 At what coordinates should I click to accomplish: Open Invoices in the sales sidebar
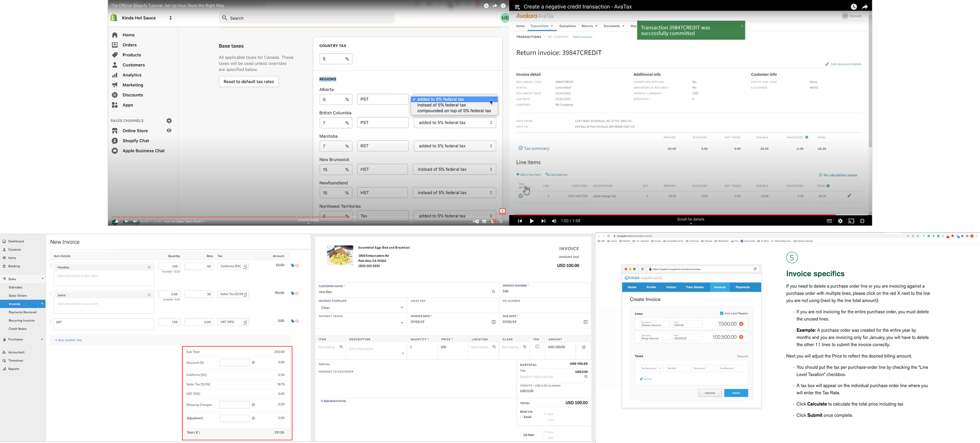15,304
